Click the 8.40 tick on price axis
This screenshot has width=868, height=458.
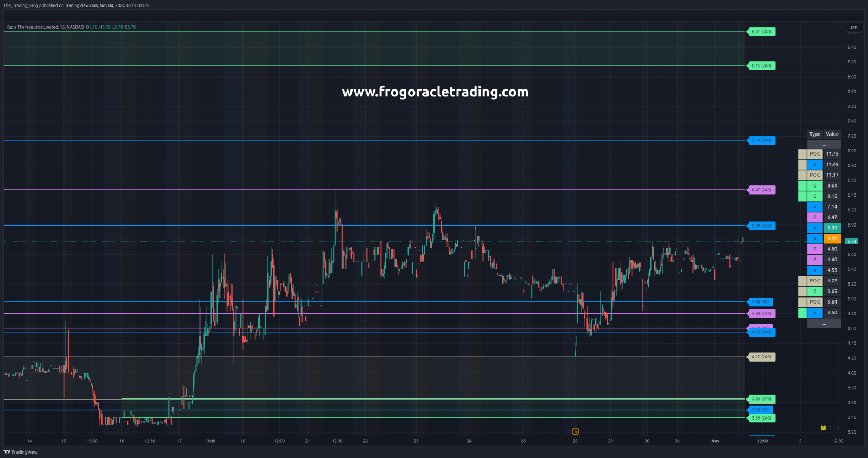tap(852, 47)
